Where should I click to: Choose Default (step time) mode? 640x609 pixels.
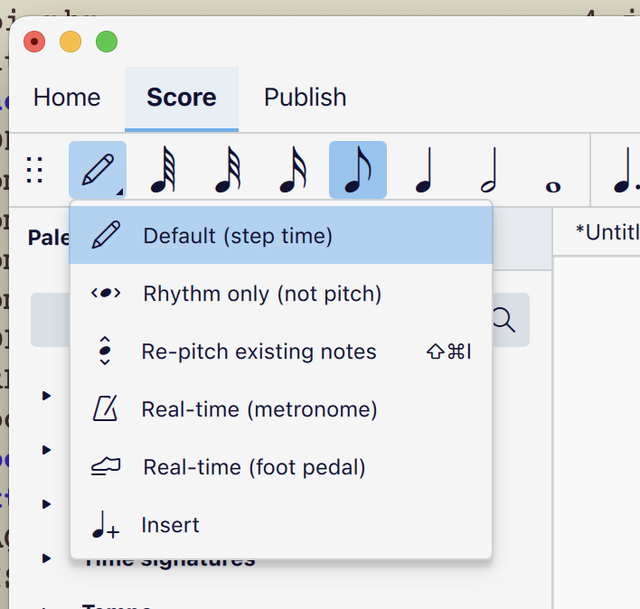pyautogui.click(x=237, y=236)
